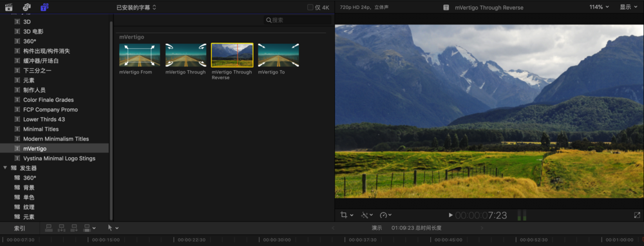Open the Libraries sidebar clapperboard icon
The width and height of the screenshot is (644, 246).
tap(8, 7)
